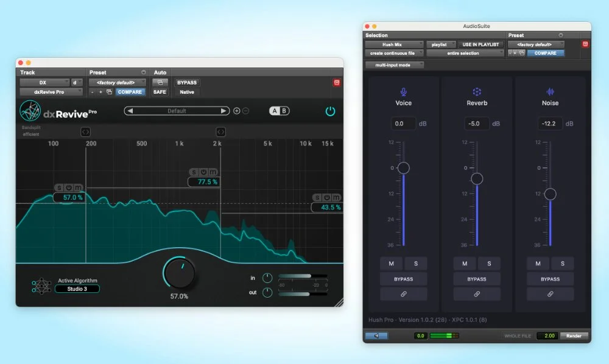Click the 77.5 % band value field
Viewport: 609px width, 364px height.
(x=204, y=181)
